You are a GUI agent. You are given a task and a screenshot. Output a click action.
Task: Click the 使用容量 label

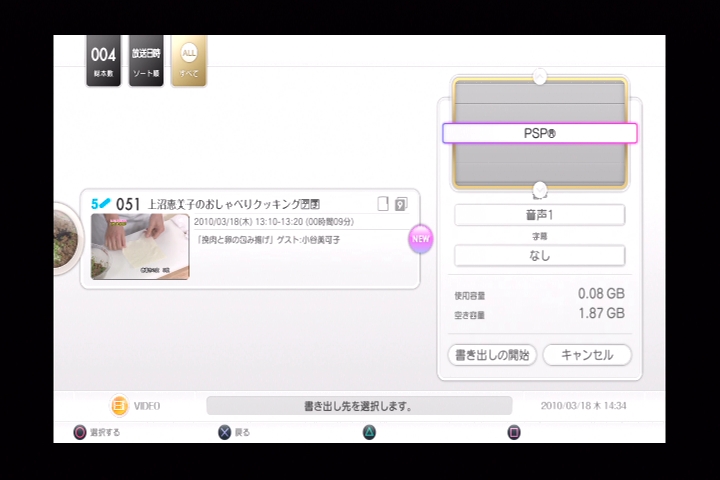pyautogui.click(x=470, y=296)
